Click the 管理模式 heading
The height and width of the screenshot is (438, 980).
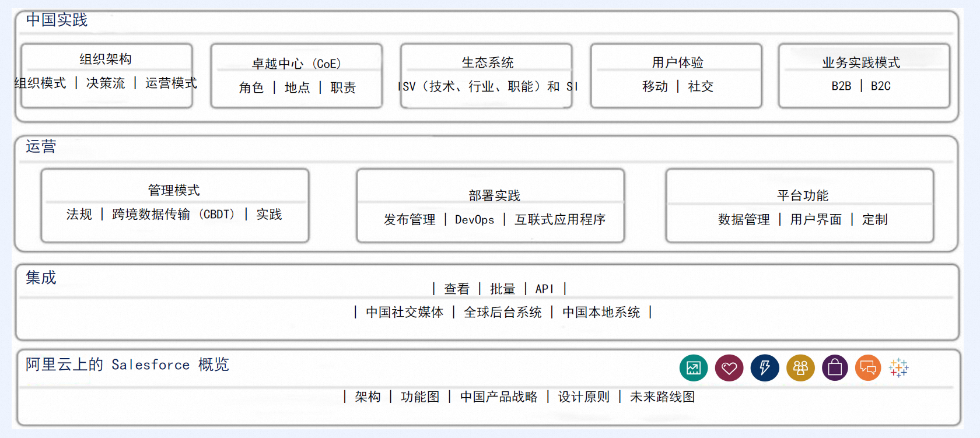click(174, 190)
